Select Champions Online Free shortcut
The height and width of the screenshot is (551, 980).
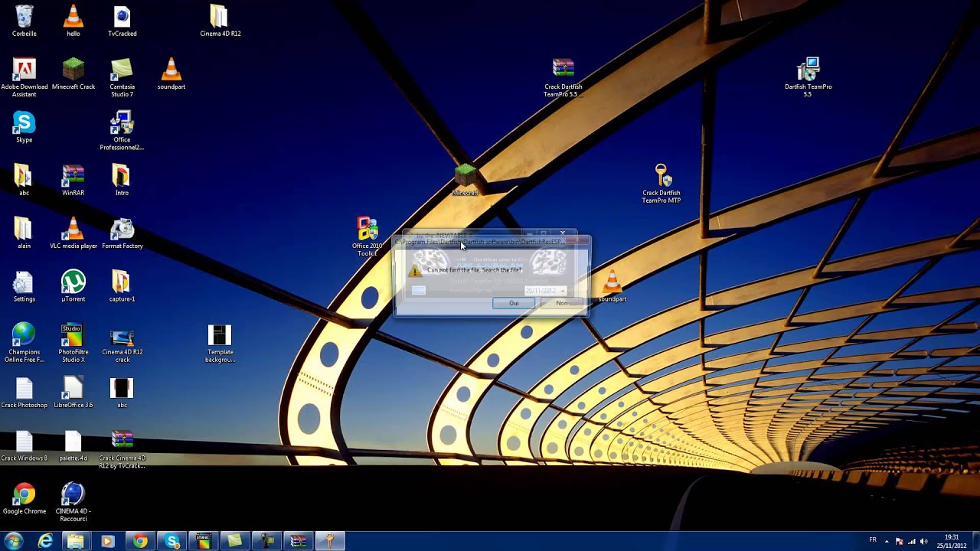point(24,343)
